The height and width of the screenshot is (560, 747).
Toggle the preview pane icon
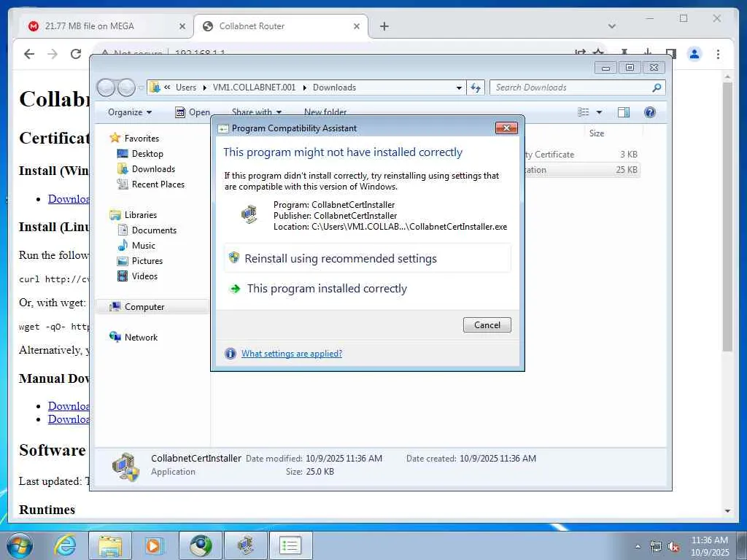(624, 112)
